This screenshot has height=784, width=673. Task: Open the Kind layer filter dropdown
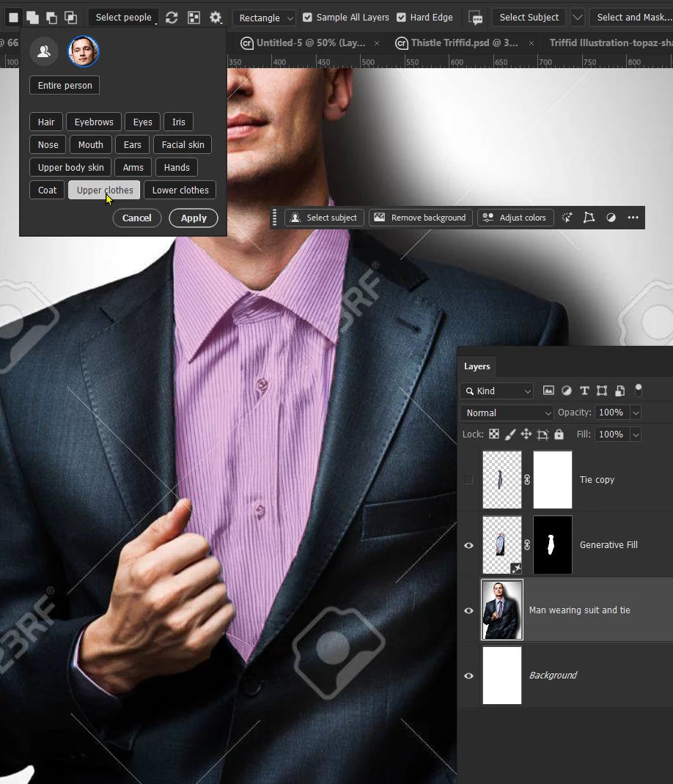496,391
